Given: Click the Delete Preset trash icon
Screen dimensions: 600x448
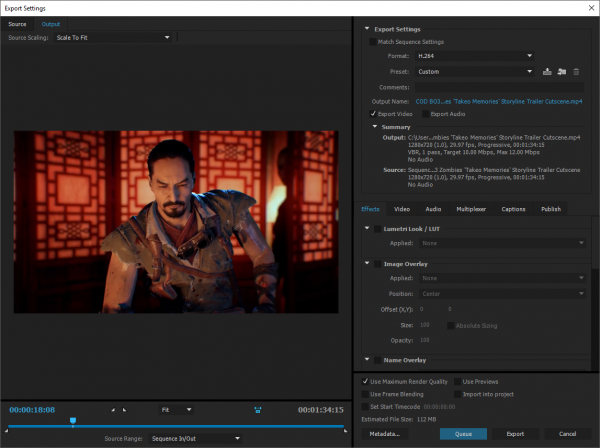Looking at the screenshot, I should pyautogui.click(x=576, y=72).
